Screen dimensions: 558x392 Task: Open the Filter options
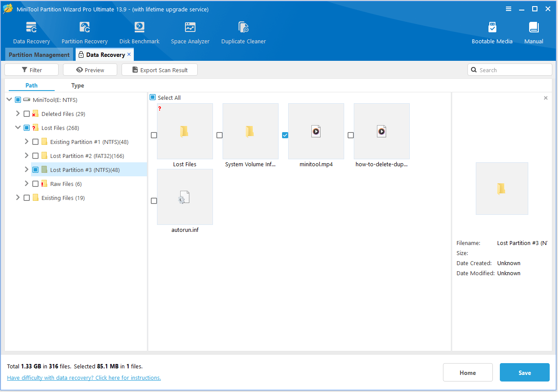tap(31, 70)
